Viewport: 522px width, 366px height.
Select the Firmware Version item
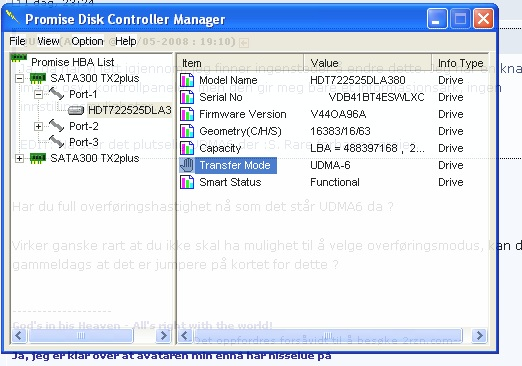click(x=243, y=114)
